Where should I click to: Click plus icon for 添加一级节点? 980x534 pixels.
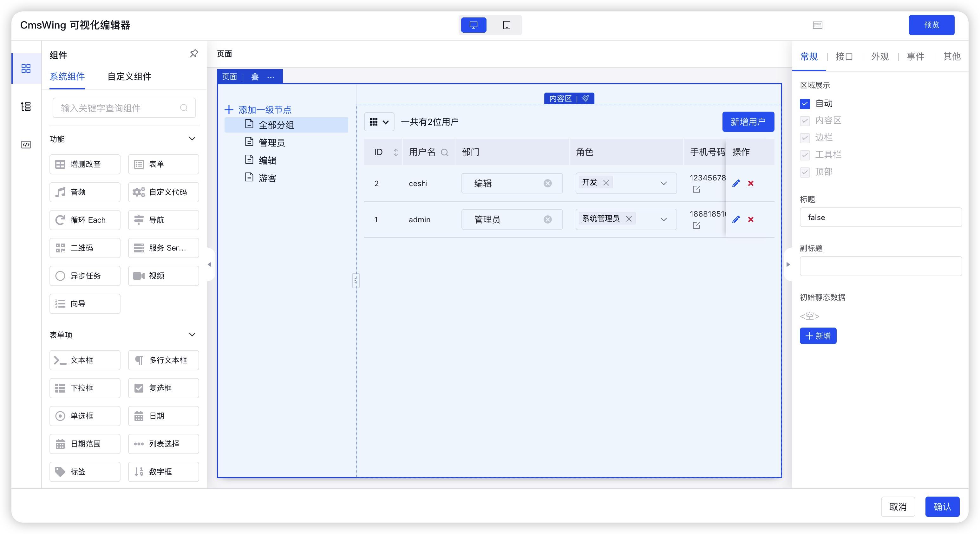[x=229, y=110]
